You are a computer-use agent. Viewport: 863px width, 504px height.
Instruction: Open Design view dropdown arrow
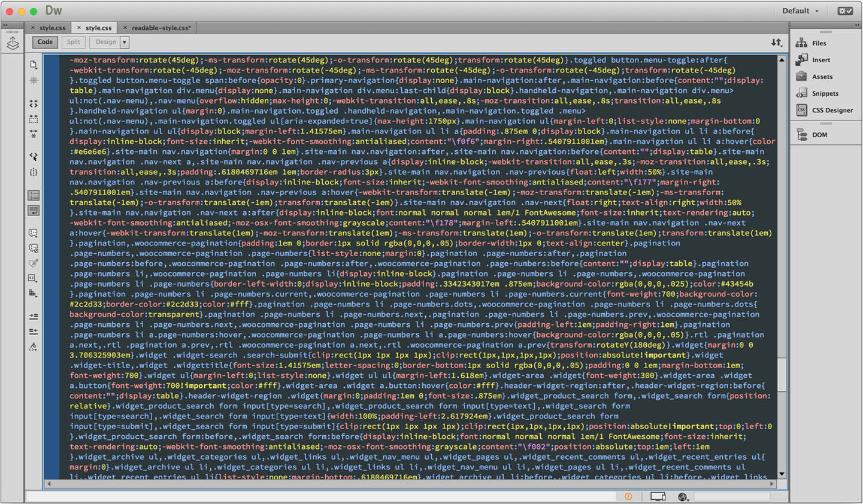[x=125, y=42]
